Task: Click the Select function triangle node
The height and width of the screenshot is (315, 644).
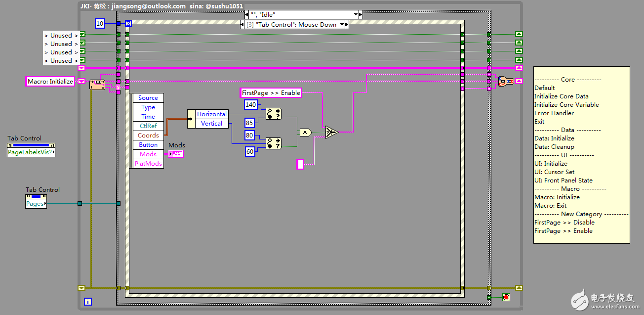Action: [331, 132]
